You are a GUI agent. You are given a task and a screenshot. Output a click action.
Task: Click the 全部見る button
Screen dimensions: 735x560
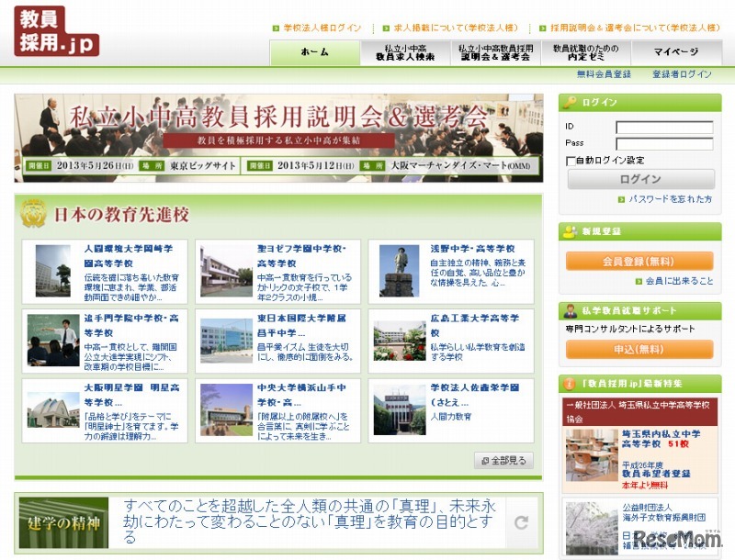pyautogui.click(x=503, y=461)
